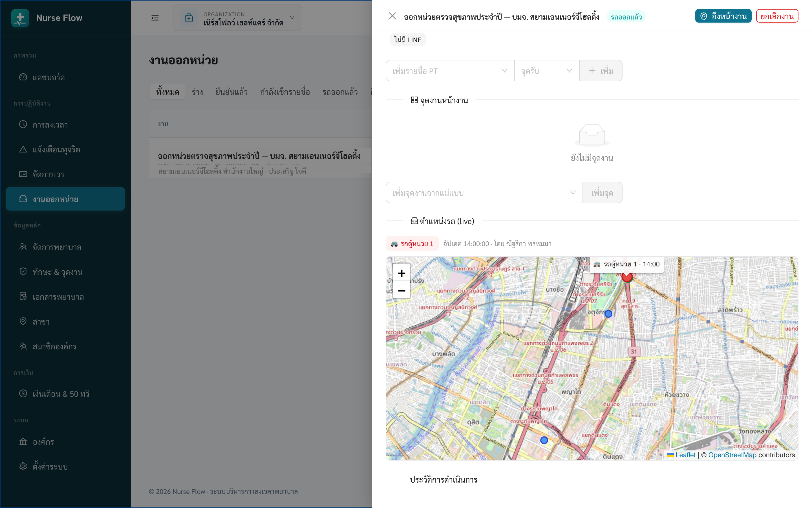Click the + เพิ่ม button
The height and width of the screenshot is (508, 812).
tap(601, 71)
